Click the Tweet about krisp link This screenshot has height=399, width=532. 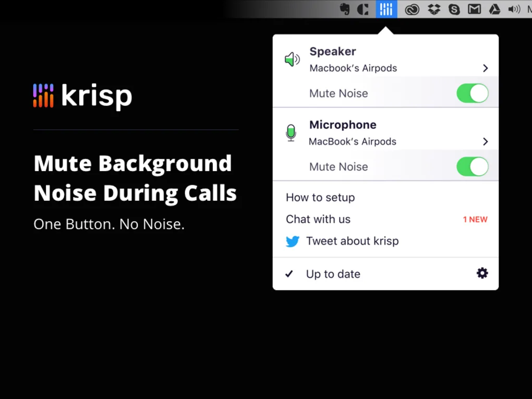coord(353,241)
